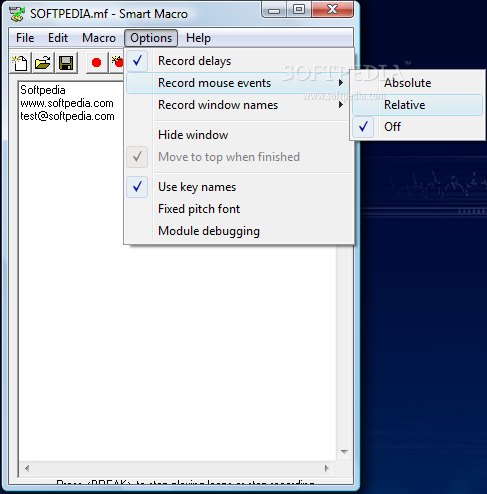Select Off for mouse event recording

(x=417, y=127)
